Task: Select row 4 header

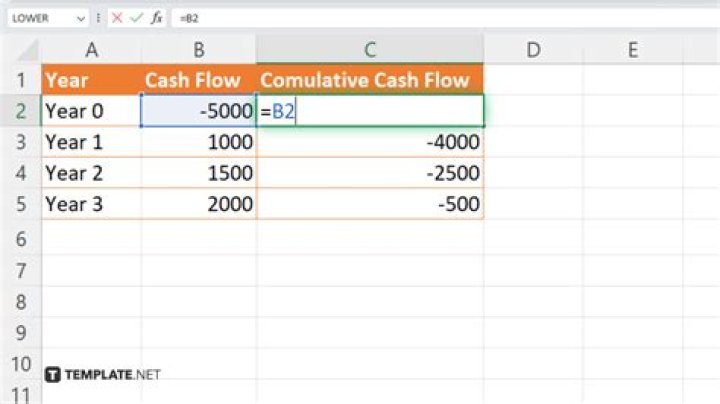Action: (21, 173)
